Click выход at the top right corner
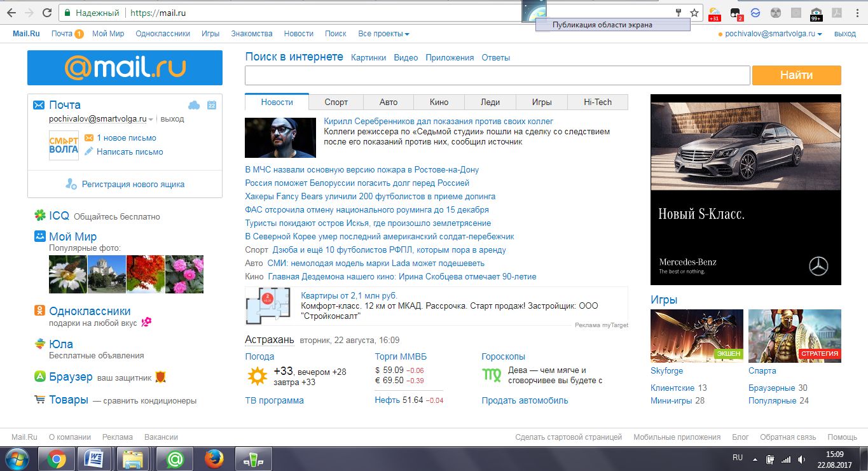The width and height of the screenshot is (868, 471). point(845,34)
